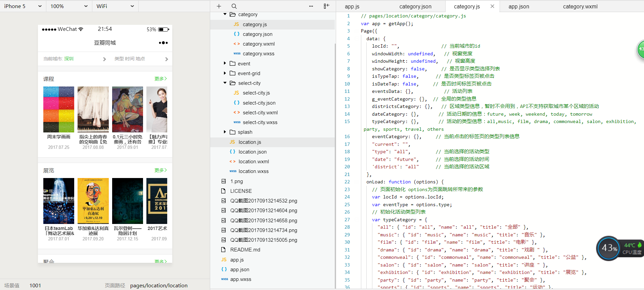
Task: Expand the splash folder arrow
Action: (225, 132)
